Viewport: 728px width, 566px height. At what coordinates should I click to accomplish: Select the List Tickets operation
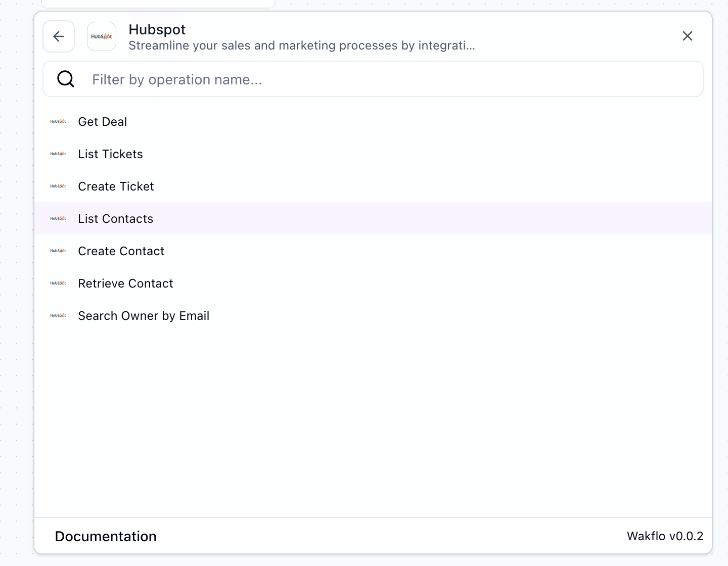(x=110, y=154)
